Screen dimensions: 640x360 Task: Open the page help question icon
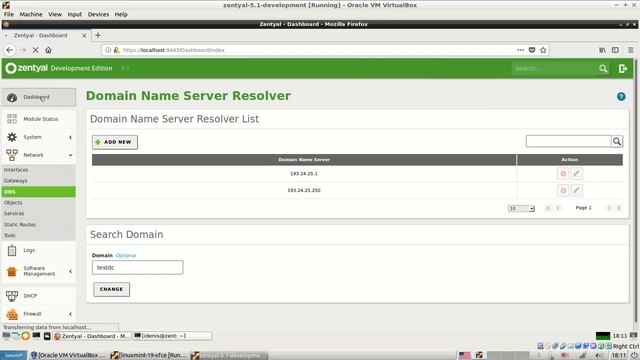point(621,96)
